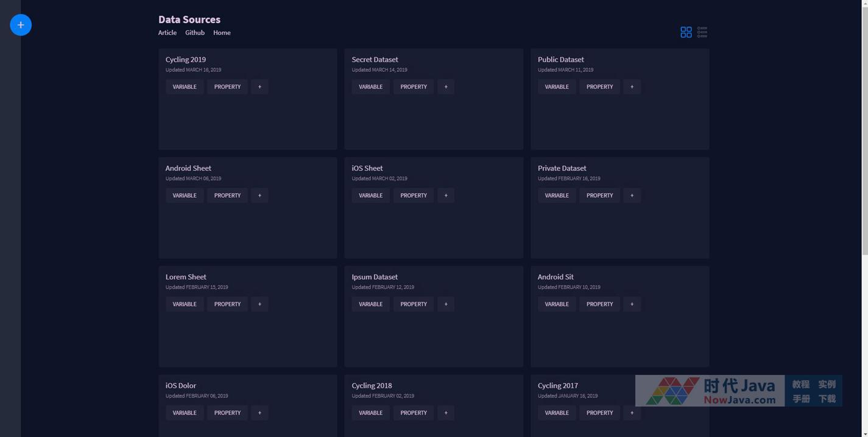
Task: Click plus button on Cycling 2019 card
Action: [259, 87]
